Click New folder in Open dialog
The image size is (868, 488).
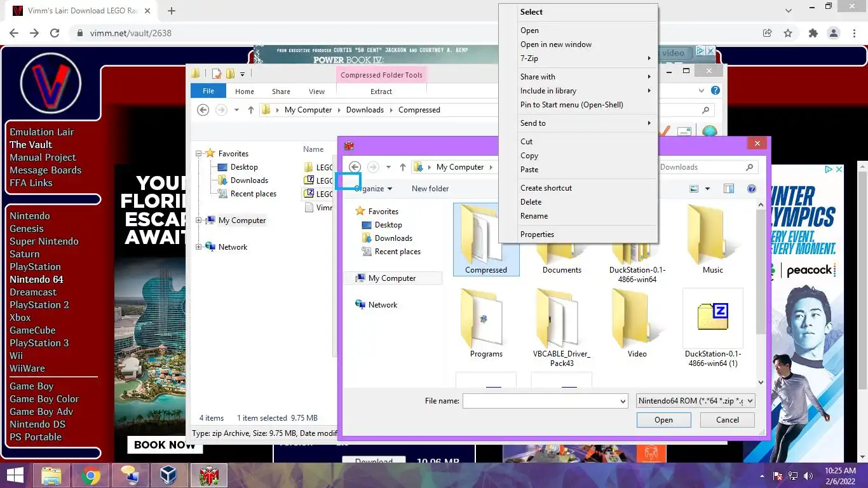[x=430, y=189]
